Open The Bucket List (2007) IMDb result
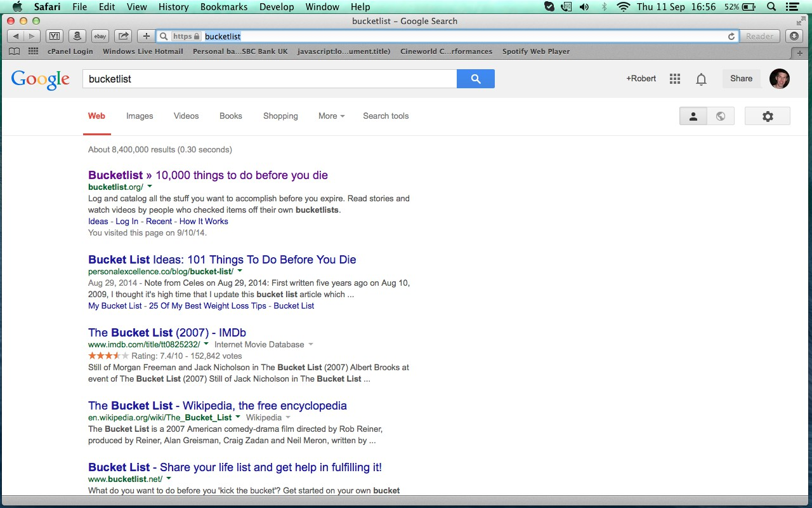812x508 pixels. [167, 333]
